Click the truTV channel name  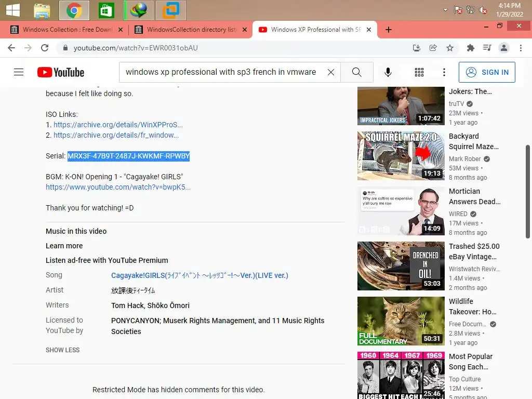click(x=456, y=104)
